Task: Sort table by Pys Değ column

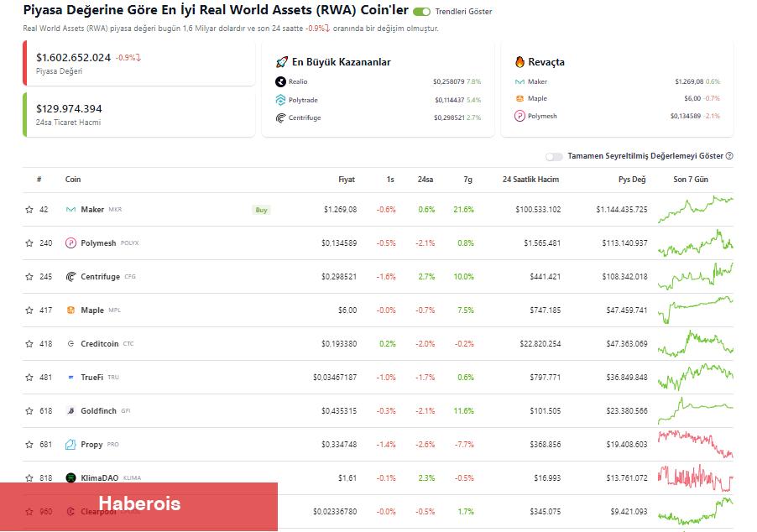Action: [x=632, y=179]
